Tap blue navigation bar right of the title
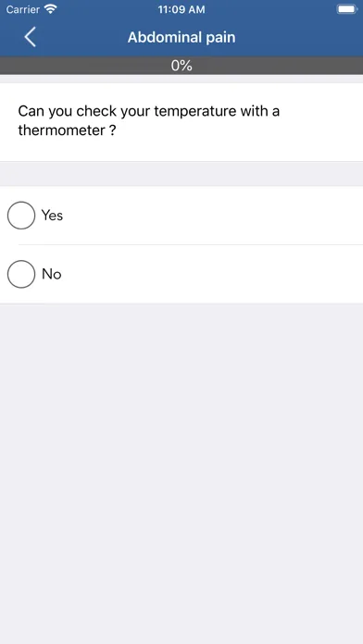Viewport: 363px width, 644px height. pos(300,37)
